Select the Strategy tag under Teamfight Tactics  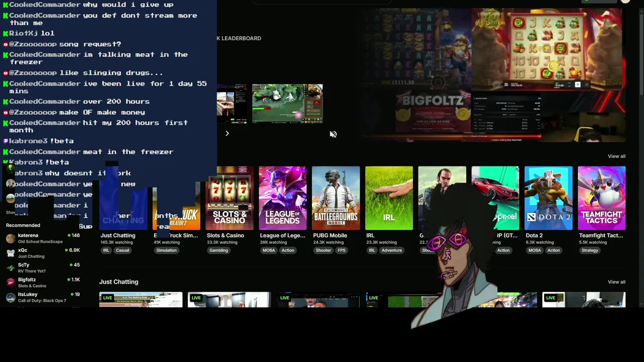[590, 250]
